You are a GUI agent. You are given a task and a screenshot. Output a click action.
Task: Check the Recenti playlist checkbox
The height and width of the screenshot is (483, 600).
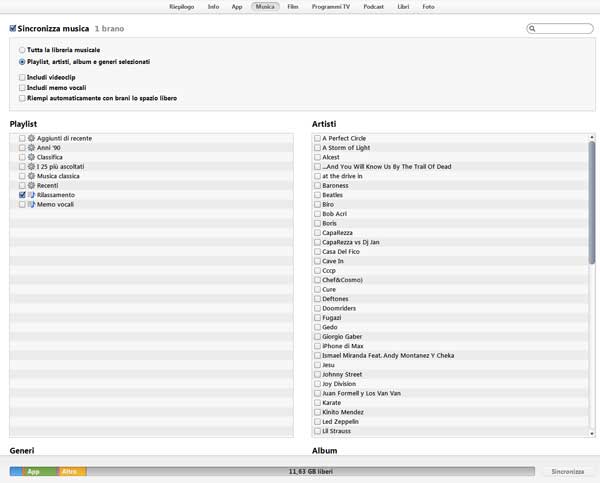[x=22, y=186]
